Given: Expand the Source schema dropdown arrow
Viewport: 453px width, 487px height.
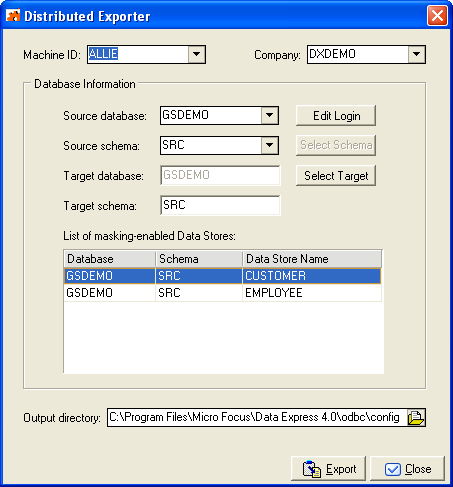Looking at the screenshot, I should pos(270,145).
